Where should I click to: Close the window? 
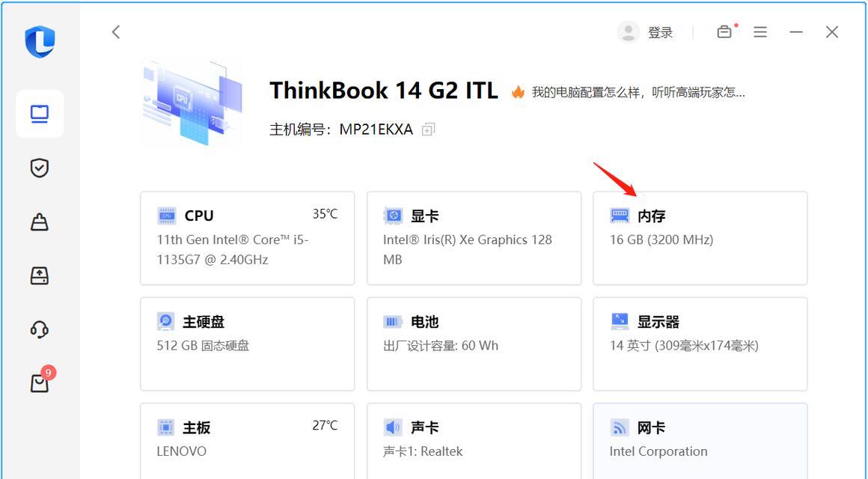pyautogui.click(x=832, y=32)
